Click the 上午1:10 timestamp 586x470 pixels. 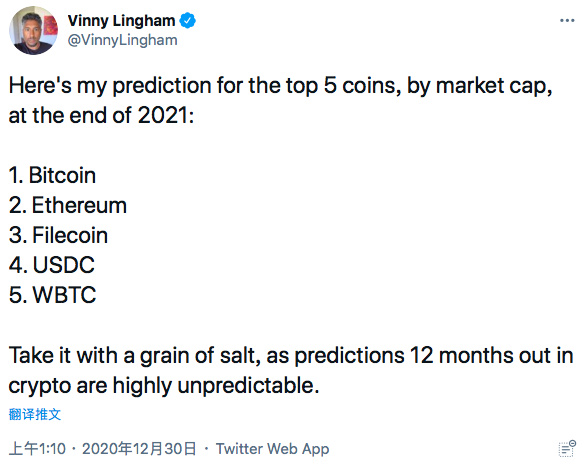pos(37,449)
